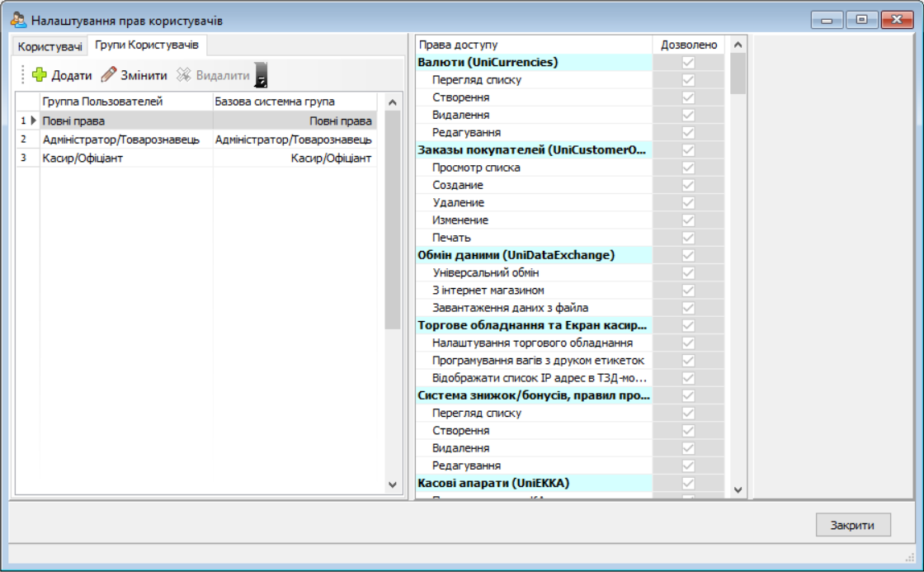Image resolution: width=924 pixels, height=572 pixels.
Task: Click the pencil Змінити icon
Action: click(108, 74)
